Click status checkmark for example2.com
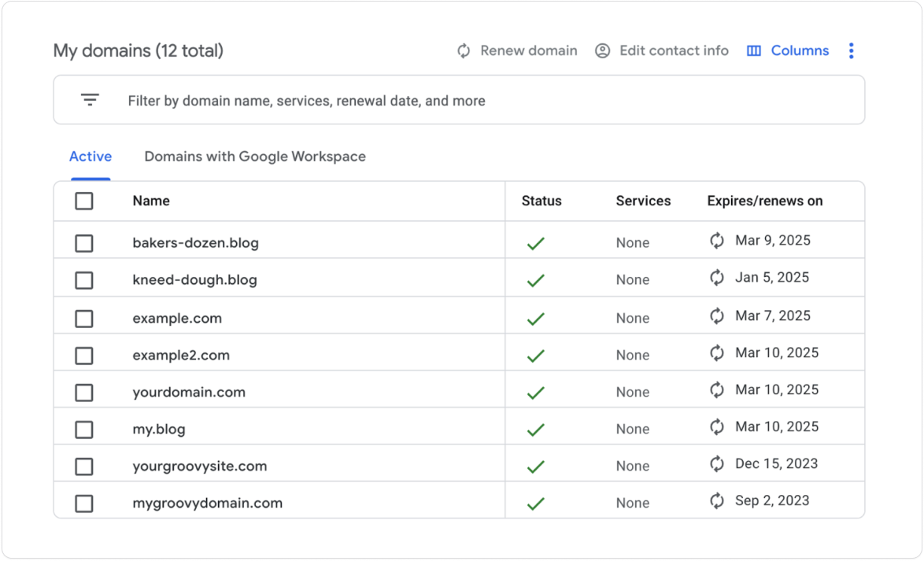The image size is (924, 561). click(536, 356)
